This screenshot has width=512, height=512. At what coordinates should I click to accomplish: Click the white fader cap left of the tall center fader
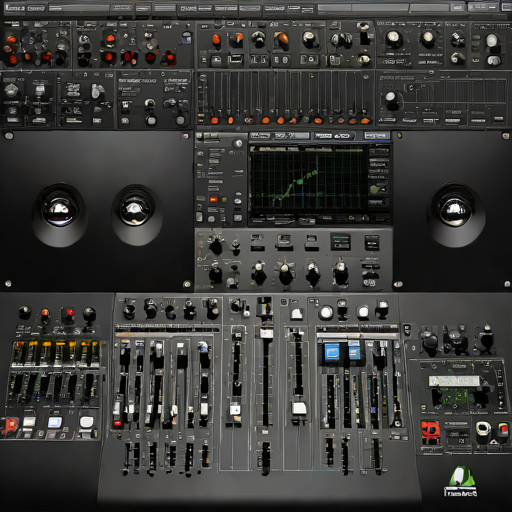(x=235, y=410)
